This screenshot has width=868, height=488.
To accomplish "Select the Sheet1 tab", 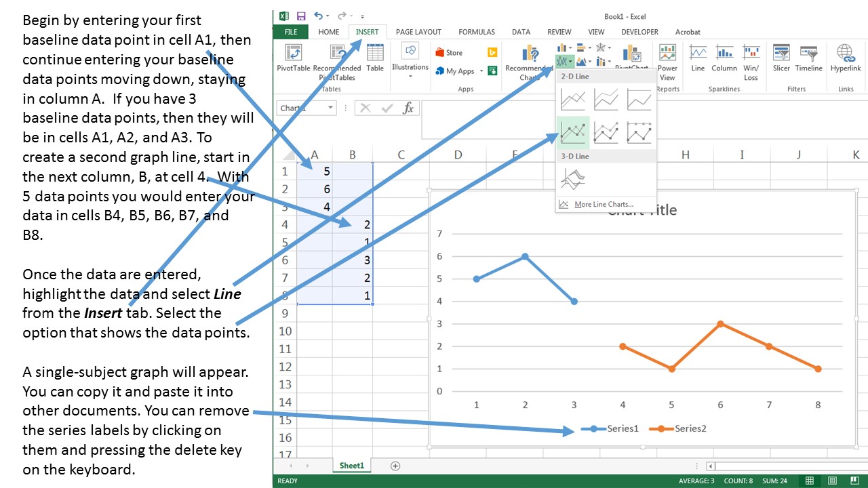I will pyautogui.click(x=352, y=466).
